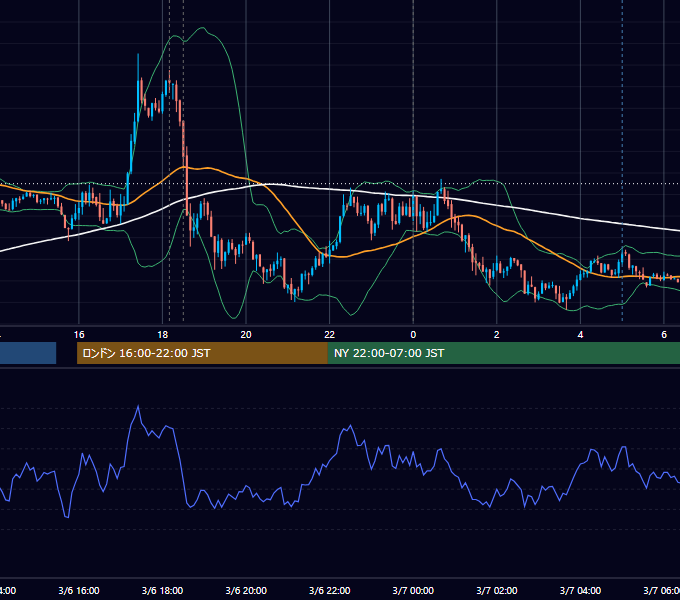Click the London 16:00-22:00 JST session bar
This screenshot has width=680, height=600.
(202, 353)
